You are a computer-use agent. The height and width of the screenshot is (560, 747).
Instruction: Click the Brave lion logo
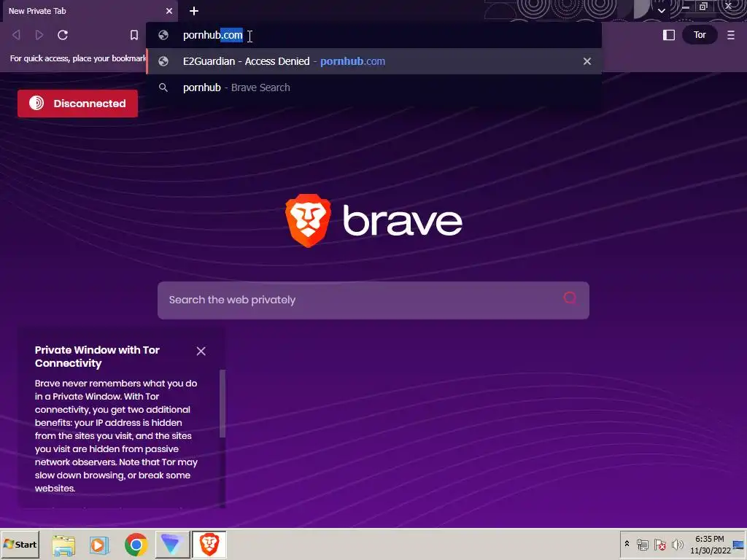pyautogui.click(x=308, y=220)
